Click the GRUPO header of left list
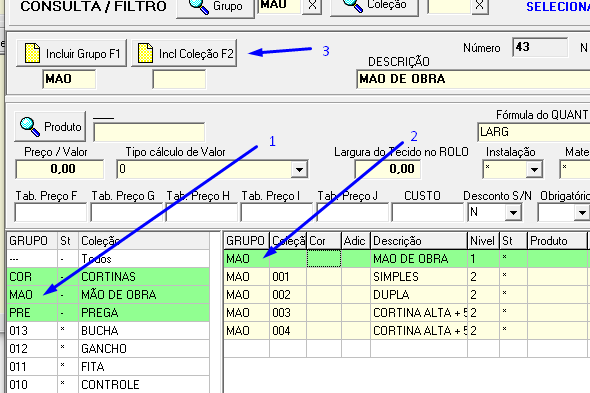The image size is (590, 393). [x=32, y=241]
